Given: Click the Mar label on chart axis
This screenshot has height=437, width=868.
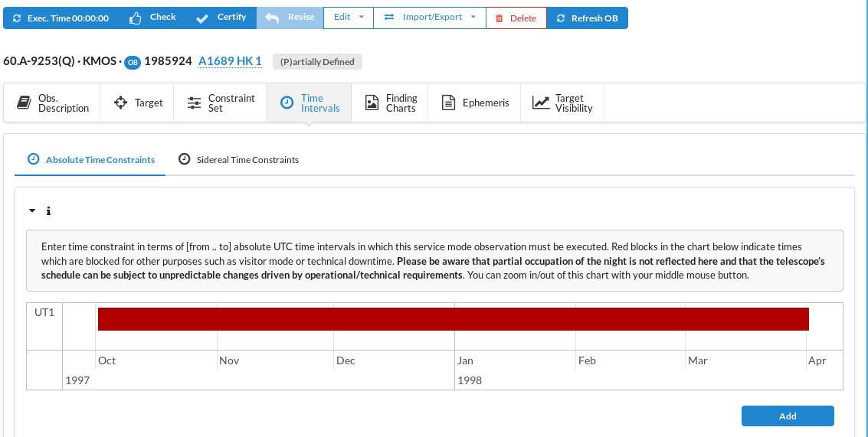Looking at the screenshot, I should click(697, 360).
